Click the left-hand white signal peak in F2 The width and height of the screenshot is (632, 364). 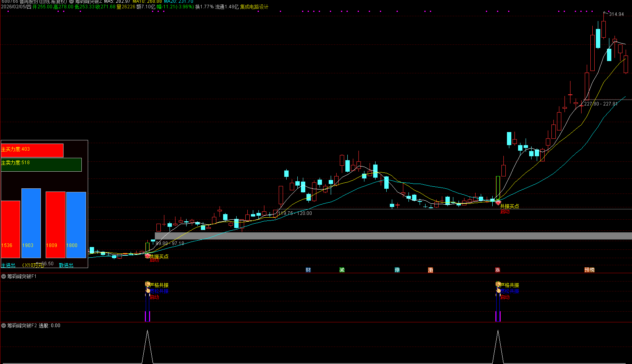click(x=147, y=347)
